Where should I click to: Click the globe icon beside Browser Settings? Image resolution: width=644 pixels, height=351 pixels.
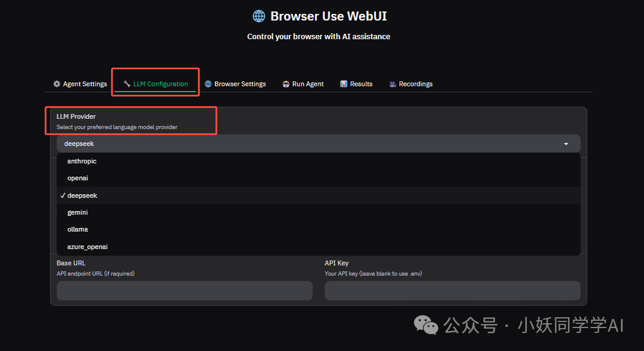tap(208, 84)
